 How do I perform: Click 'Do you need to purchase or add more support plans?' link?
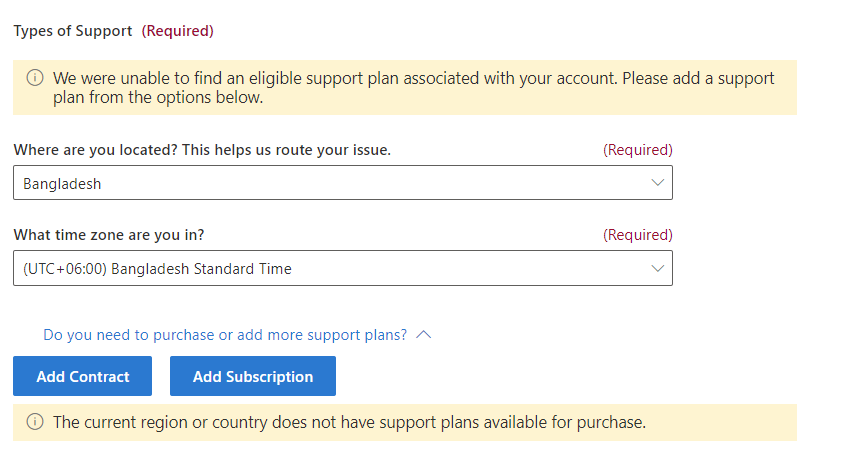point(225,335)
